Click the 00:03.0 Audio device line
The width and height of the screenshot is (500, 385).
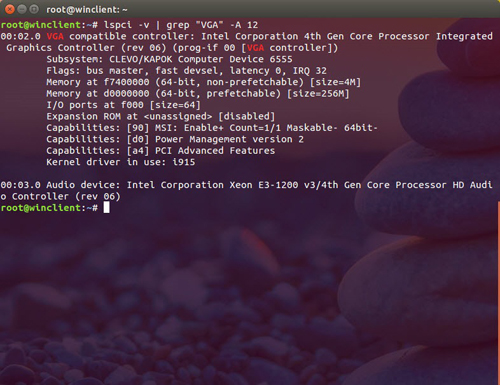click(x=247, y=191)
